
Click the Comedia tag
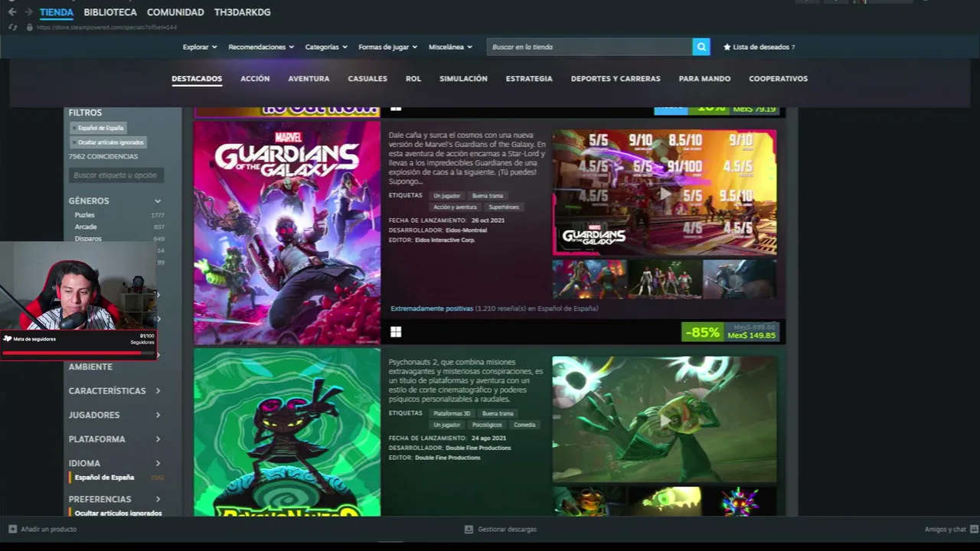(524, 425)
